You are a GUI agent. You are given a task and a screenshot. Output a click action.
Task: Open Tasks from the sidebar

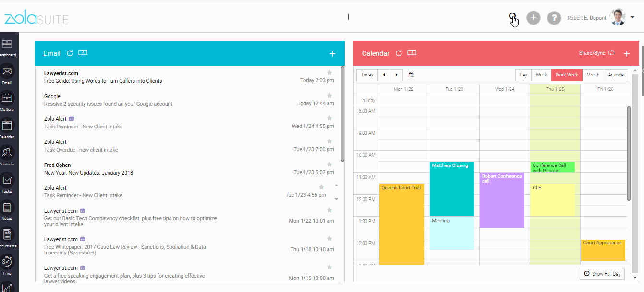click(x=7, y=183)
